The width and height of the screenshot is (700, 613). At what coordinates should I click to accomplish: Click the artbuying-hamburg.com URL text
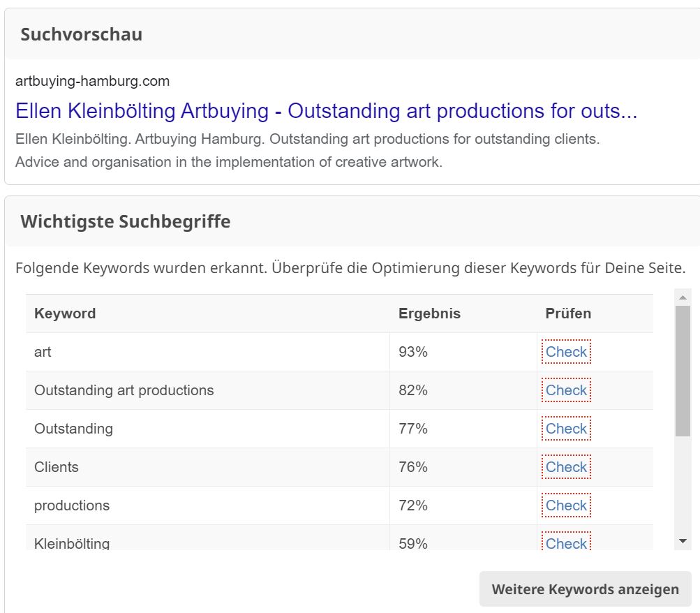(92, 81)
